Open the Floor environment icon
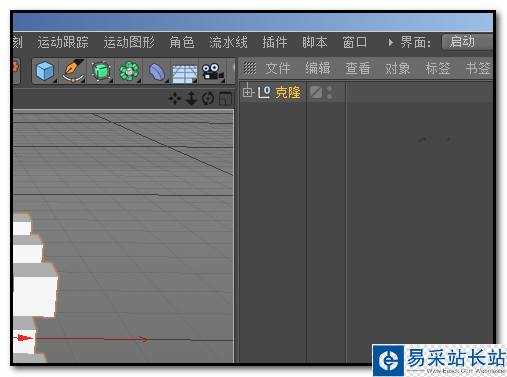The width and height of the screenshot is (507, 377). 185,73
